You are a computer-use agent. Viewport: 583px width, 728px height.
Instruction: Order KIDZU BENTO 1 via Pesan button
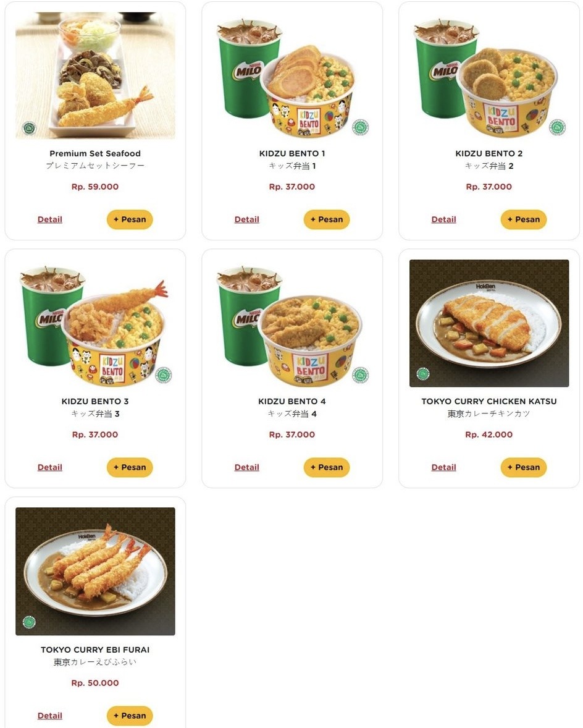pyautogui.click(x=327, y=219)
